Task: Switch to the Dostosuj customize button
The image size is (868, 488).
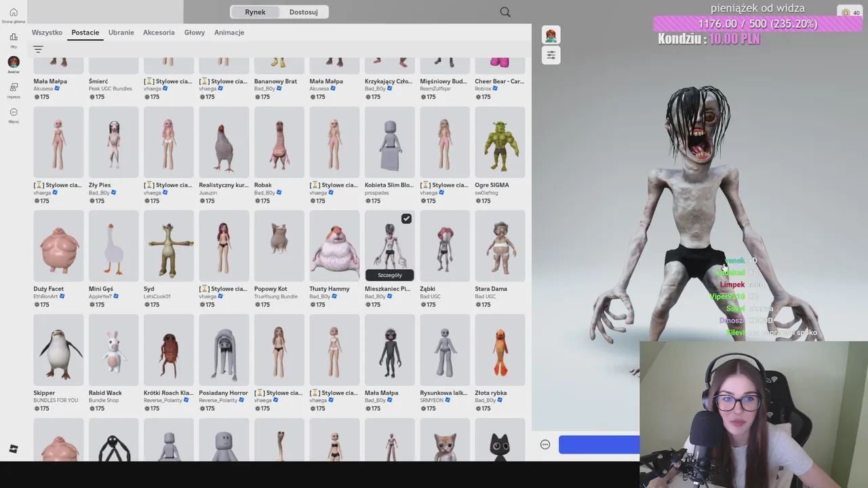Action: [x=304, y=12]
